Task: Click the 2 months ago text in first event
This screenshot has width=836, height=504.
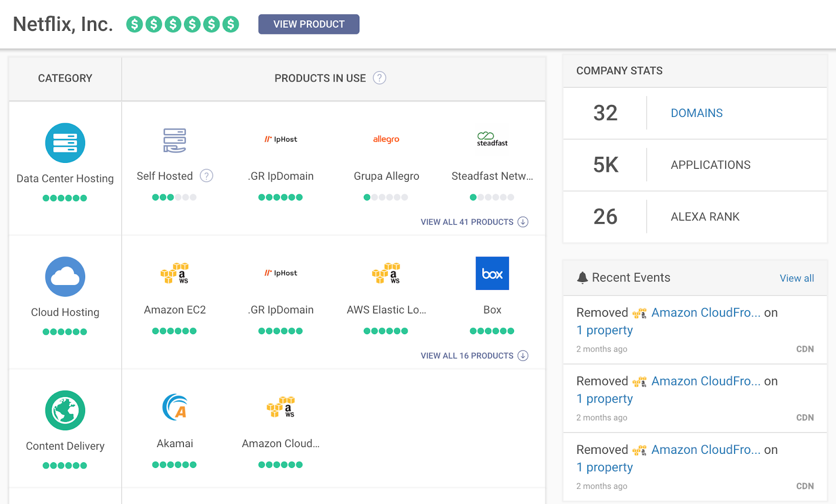Action: point(602,349)
